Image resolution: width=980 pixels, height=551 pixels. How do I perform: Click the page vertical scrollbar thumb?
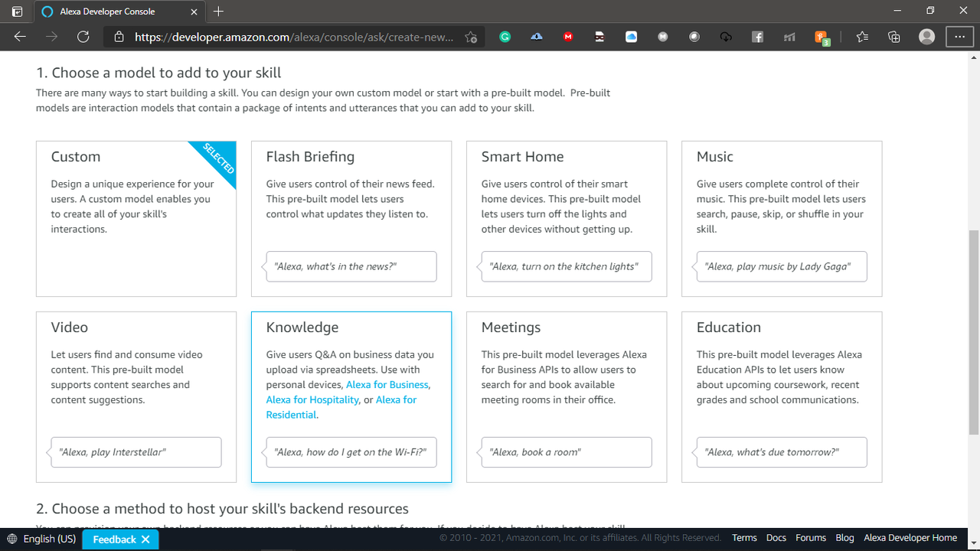pos(974,331)
